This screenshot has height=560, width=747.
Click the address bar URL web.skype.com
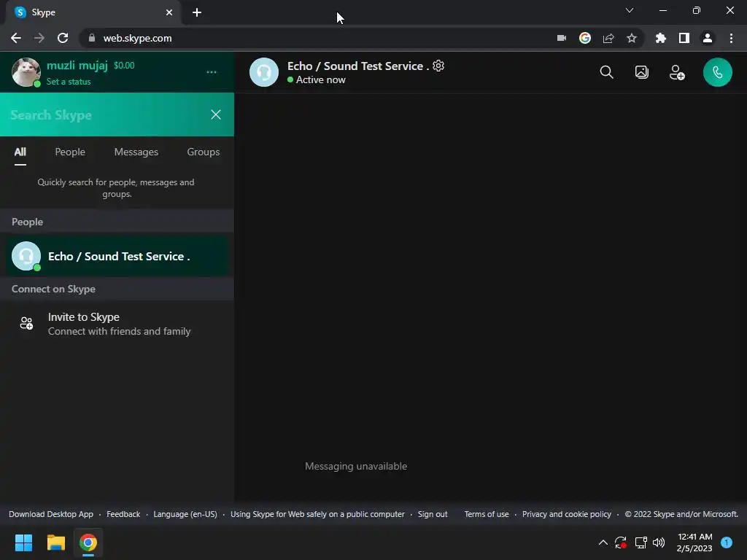click(x=137, y=38)
